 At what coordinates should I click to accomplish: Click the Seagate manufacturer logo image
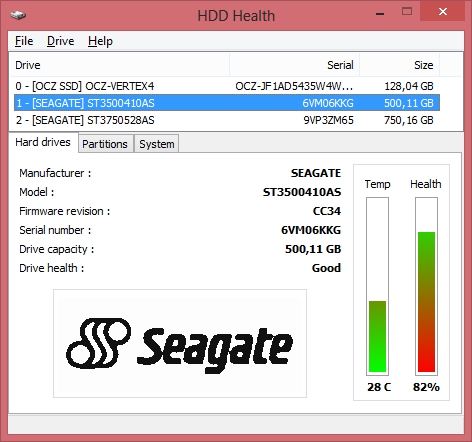tap(180, 343)
